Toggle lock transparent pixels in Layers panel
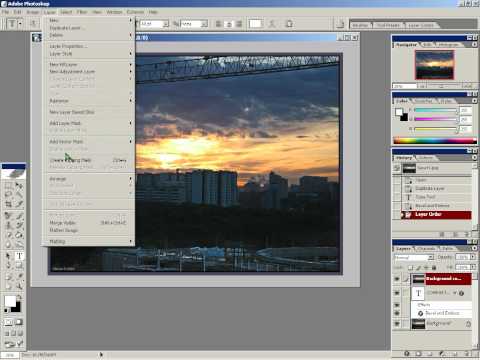This screenshot has width=480, height=360. pyautogui.click(x=411, y=267)
